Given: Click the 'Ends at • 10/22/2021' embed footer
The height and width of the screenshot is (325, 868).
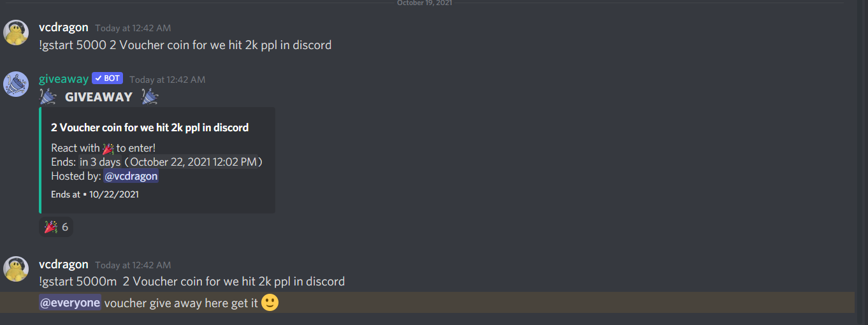Looking at the screenshot, I should point(95,194).
